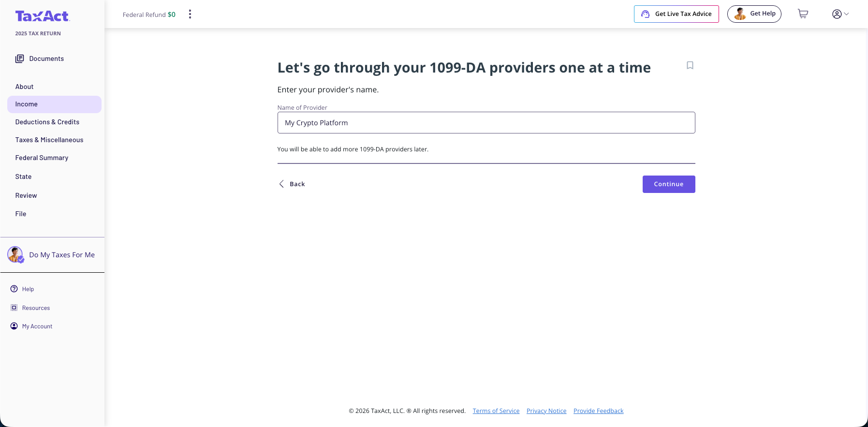This screenshot has height=427, width=868.
Task: Open Federal Summary section
Action: coord(42,158)
